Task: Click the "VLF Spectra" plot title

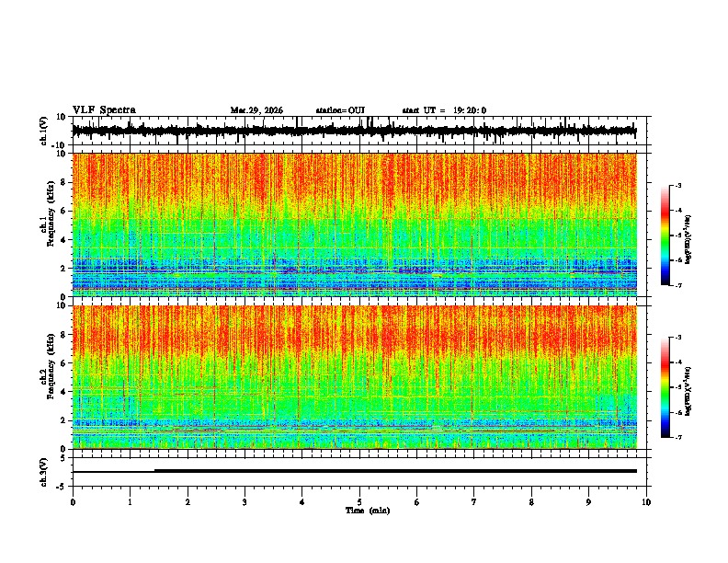Action: pos(104,110)
